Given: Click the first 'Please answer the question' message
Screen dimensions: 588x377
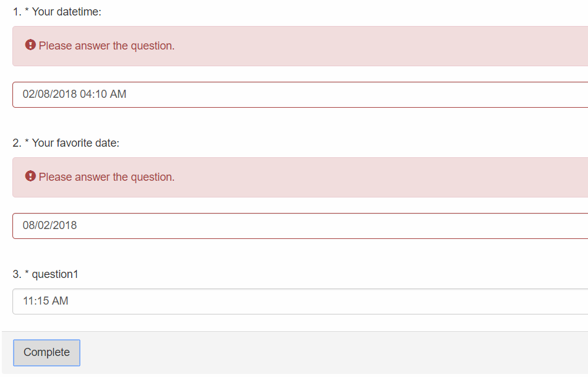Looking at the screenshot, I should (106, 45).
